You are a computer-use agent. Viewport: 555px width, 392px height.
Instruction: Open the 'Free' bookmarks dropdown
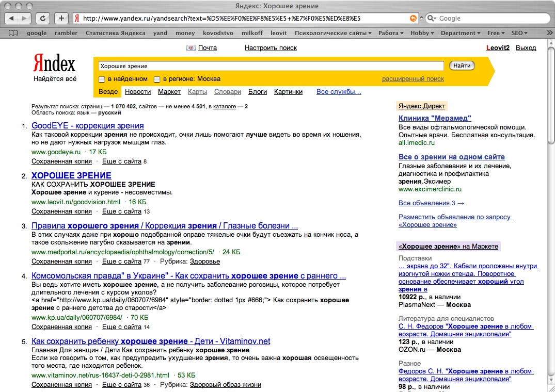tap(496, 33)
